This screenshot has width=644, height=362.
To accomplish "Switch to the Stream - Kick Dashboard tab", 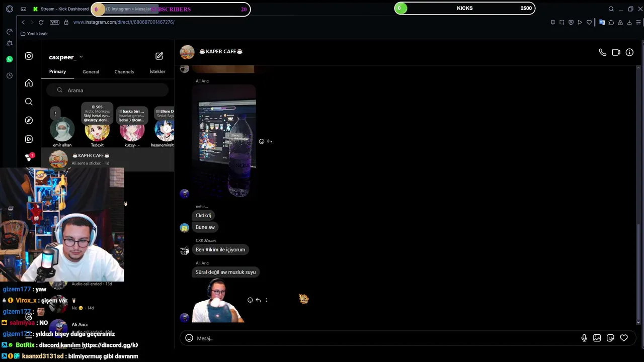I will tap(60, 9).
